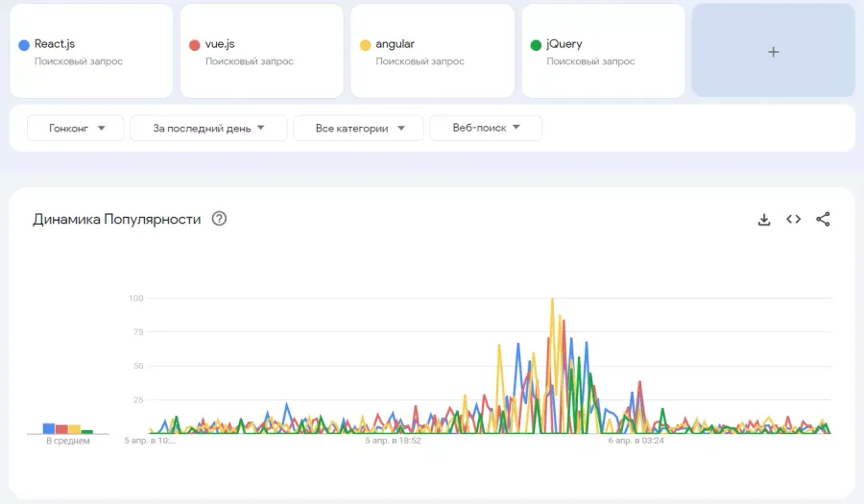
Task: Click the 100 value on the y-axis
Action: (x=135, y=298)
